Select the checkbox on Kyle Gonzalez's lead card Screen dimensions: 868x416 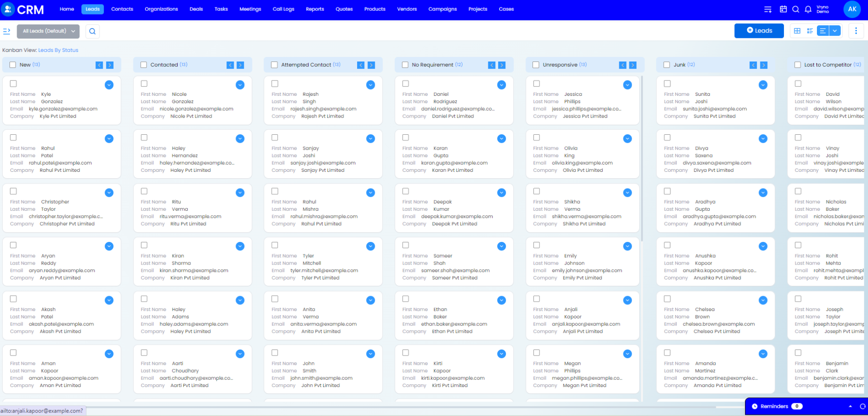pyautogui.click(x=13, y=83)
